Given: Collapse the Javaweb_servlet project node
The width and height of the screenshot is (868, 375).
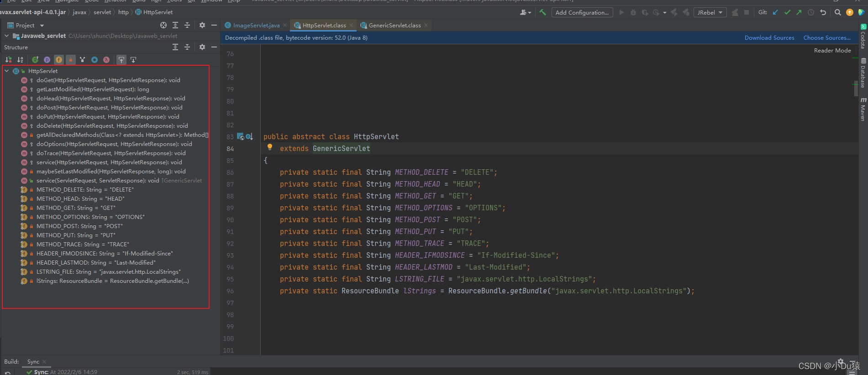Looking at the screenshot, I should click(x=6, y=36).
